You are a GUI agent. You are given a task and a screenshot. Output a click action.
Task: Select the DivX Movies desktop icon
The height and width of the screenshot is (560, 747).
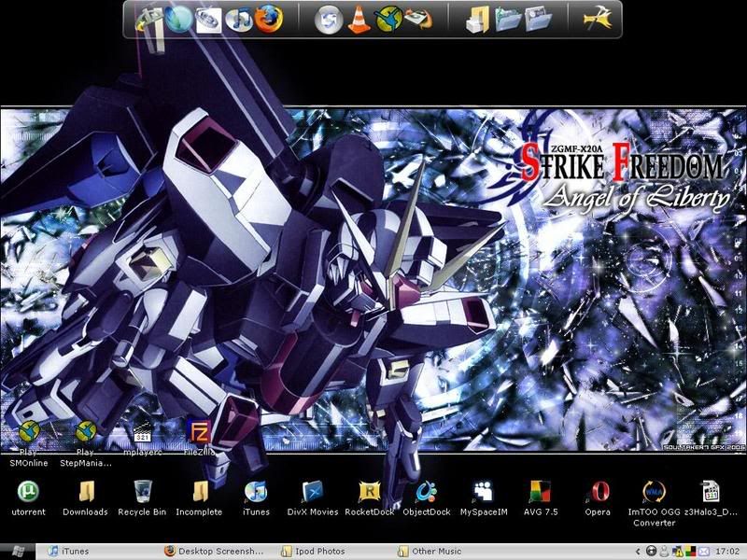tap(313, 498)
